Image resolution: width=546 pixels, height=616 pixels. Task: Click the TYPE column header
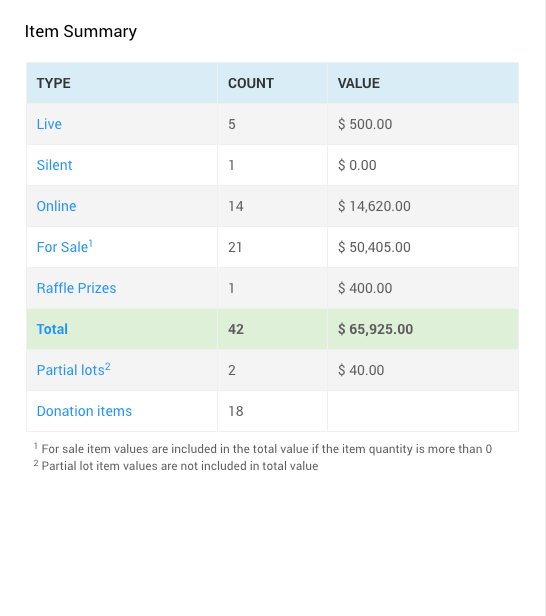click(x=53, y=83)
